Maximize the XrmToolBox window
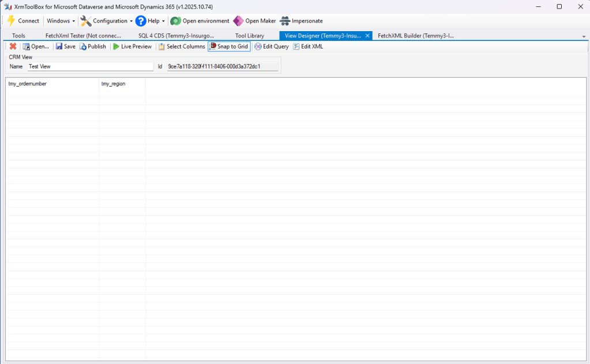 pyautogui.click(x=559, y=7)
